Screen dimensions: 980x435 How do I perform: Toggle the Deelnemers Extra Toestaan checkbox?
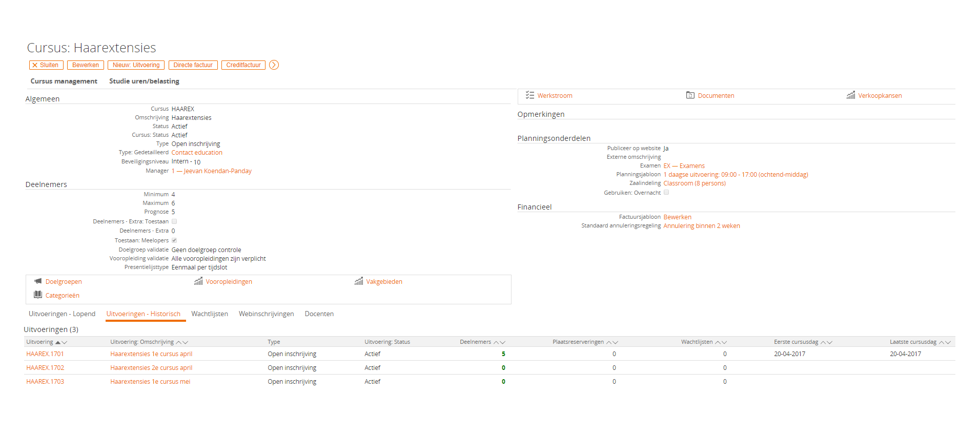tap(174, 221)
